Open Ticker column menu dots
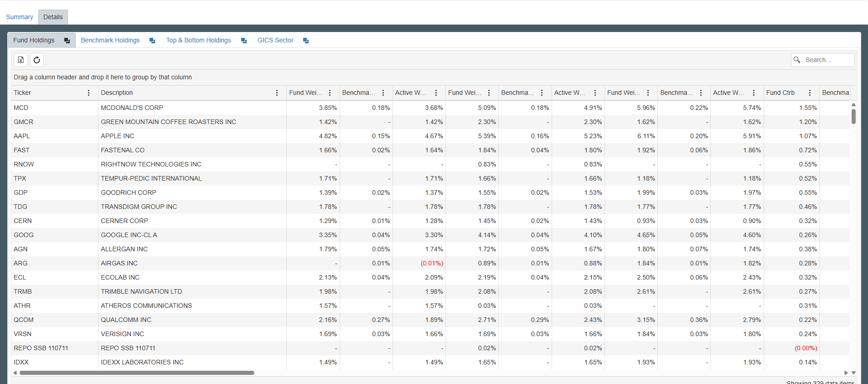The image size is (868, 384). click(x=88, y=93)
